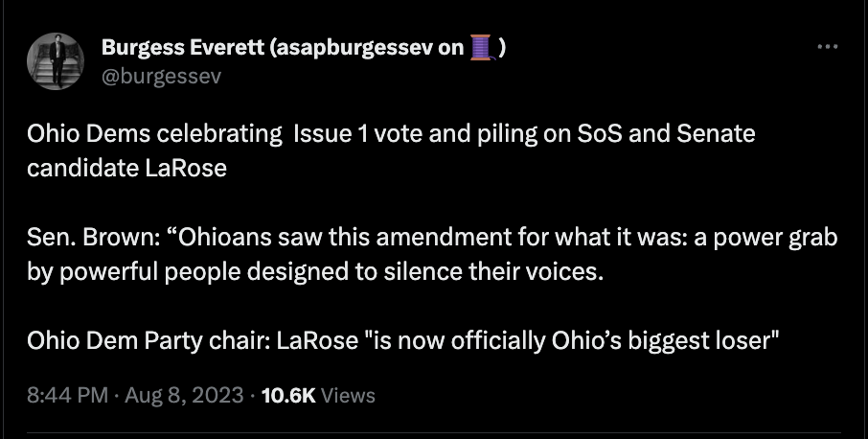Click the Aug 8, 2023 date

pyautogui.click(x=185, y=395)
